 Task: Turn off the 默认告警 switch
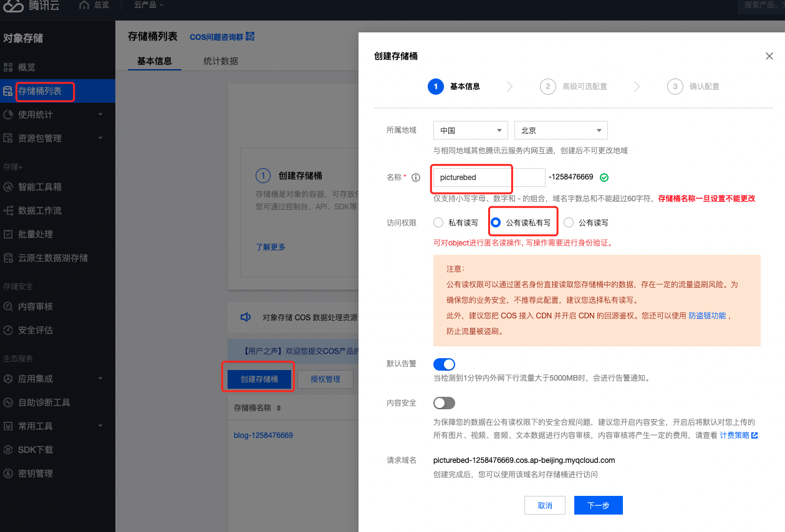444,364
